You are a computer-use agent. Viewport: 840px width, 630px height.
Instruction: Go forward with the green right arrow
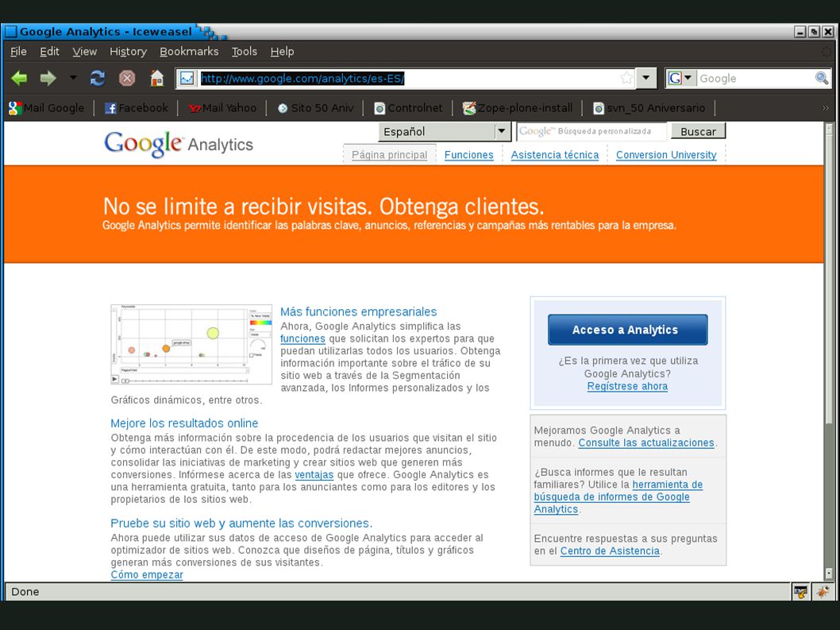pos(48,79)
